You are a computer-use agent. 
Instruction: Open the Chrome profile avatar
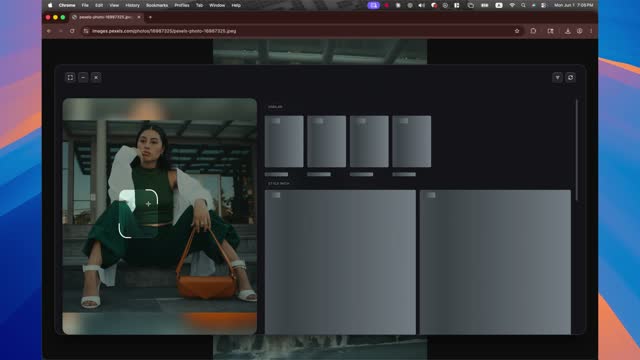pos(580,31)
